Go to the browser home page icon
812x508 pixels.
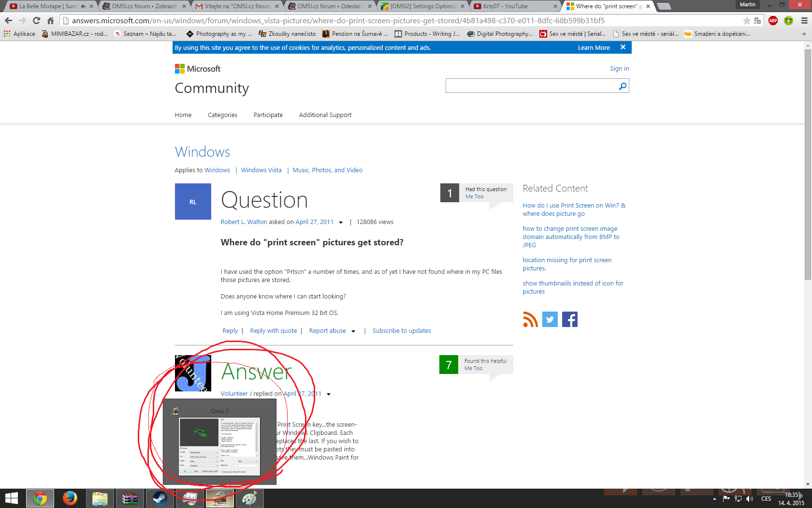pyautogui.click(x=50, y=20)
